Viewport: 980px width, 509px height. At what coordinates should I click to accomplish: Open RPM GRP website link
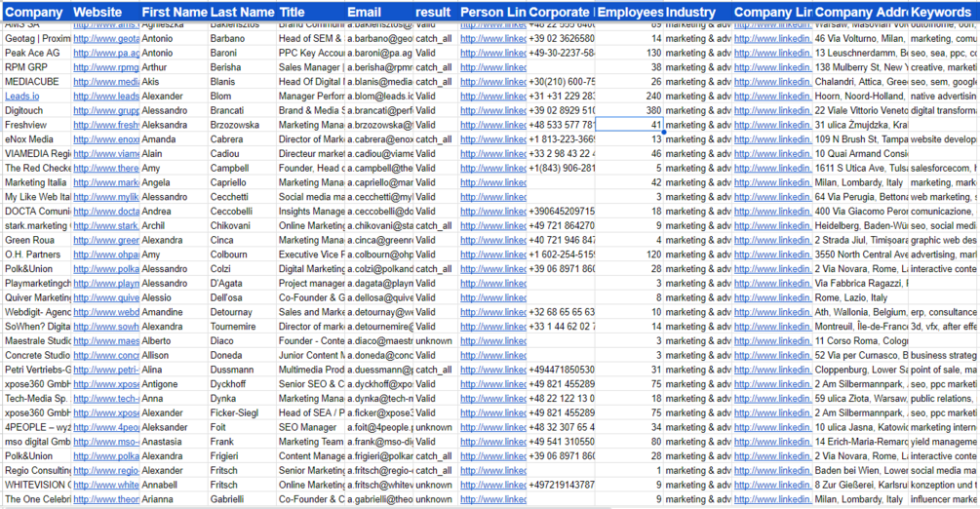pos(106,67)
